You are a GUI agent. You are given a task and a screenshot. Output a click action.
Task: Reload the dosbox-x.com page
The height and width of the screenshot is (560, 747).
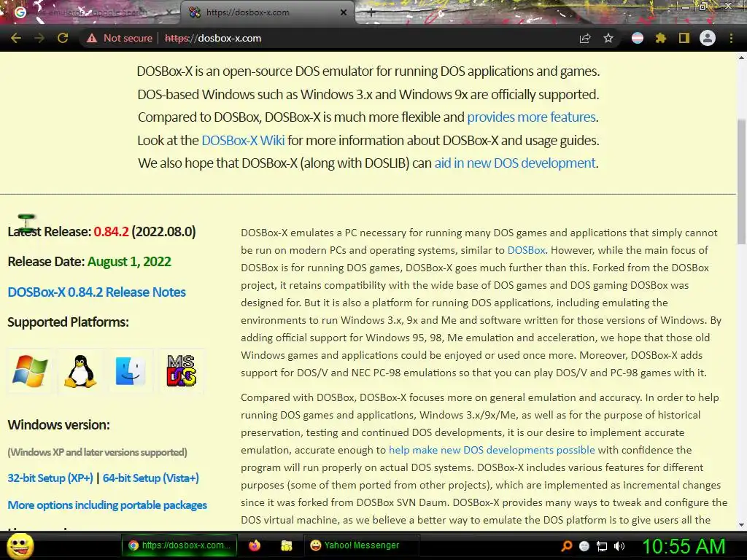[63, 38]
